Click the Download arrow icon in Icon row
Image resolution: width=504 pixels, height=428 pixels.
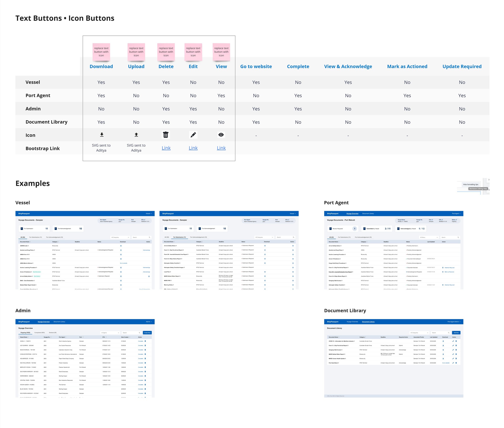click(102, 134)
